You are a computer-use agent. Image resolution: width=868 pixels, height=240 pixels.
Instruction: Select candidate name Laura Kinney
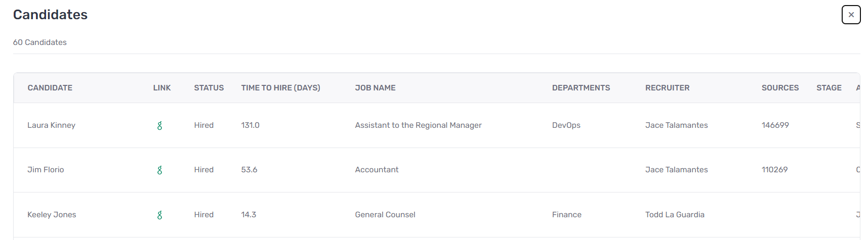[51, 125]
